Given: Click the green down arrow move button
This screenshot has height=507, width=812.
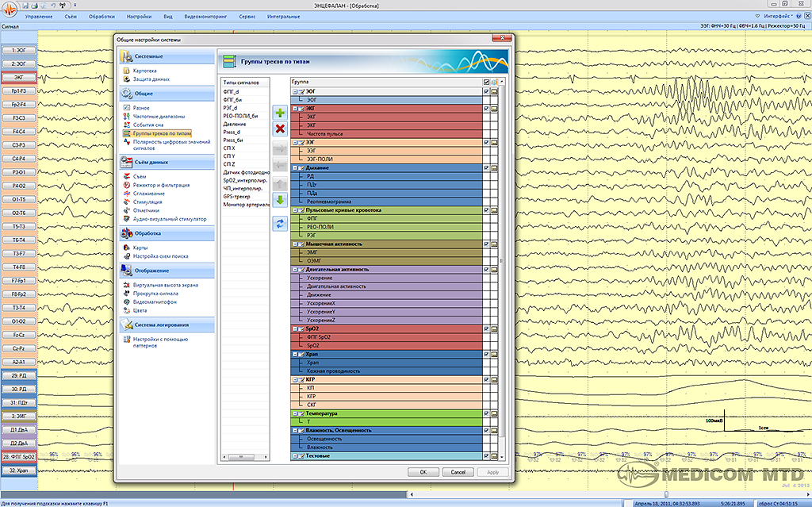Looking at the screenshot, I should click(280, 200).
